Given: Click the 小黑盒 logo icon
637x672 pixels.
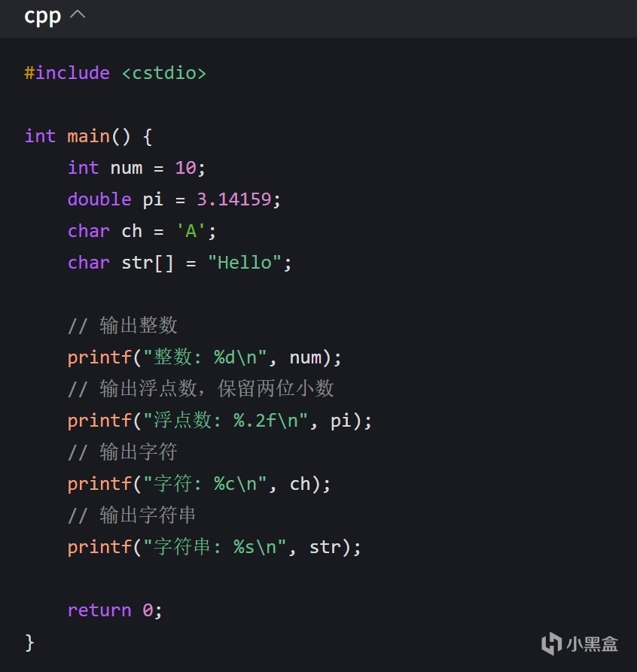Looking at the screenshot, I should point(552,643).
